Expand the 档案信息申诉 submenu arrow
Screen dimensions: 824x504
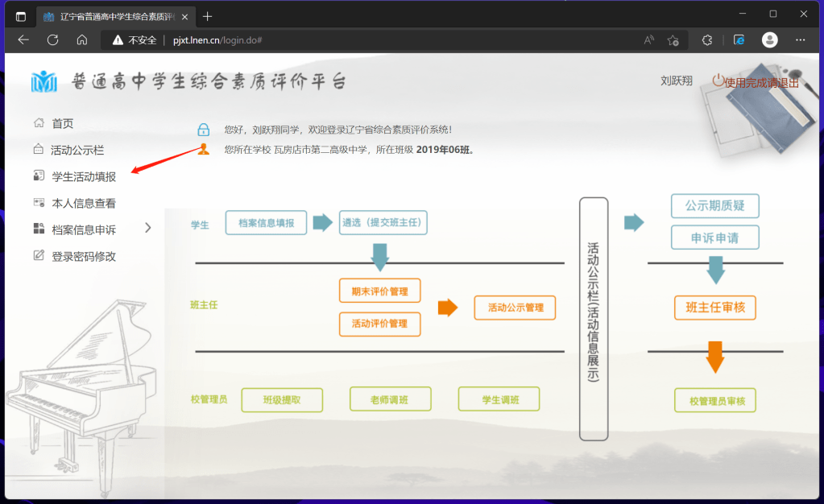(147, 229)
